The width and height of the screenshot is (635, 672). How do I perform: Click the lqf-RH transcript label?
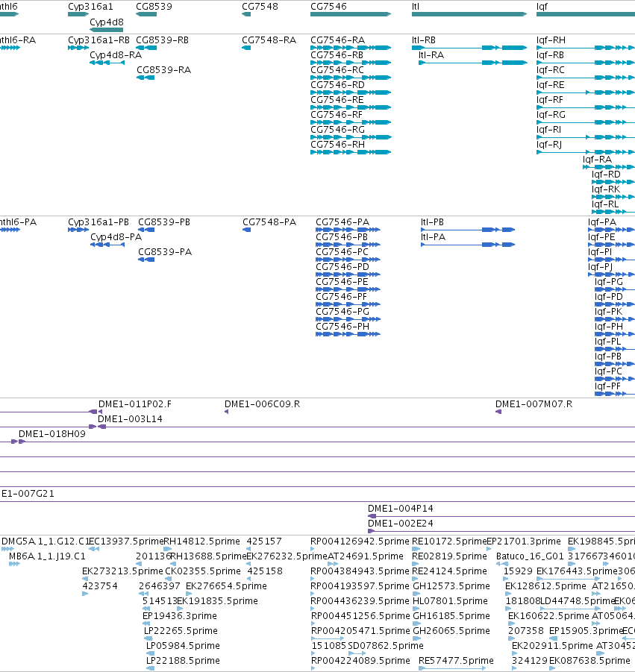click(551, 40)
